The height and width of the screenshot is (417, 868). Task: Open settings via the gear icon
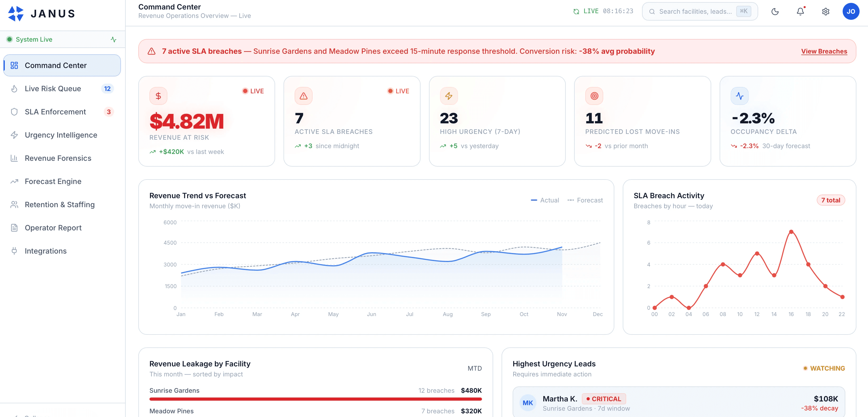click(x=825, y=11)
